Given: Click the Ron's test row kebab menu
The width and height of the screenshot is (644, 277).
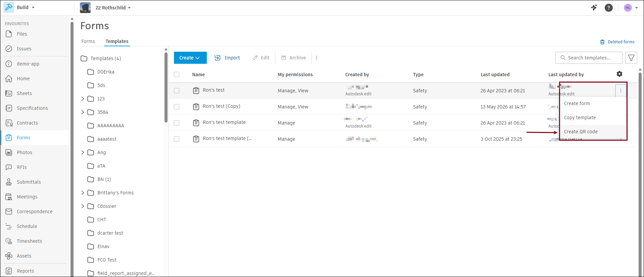Looking at the screenshot, I should pos(621,91).
